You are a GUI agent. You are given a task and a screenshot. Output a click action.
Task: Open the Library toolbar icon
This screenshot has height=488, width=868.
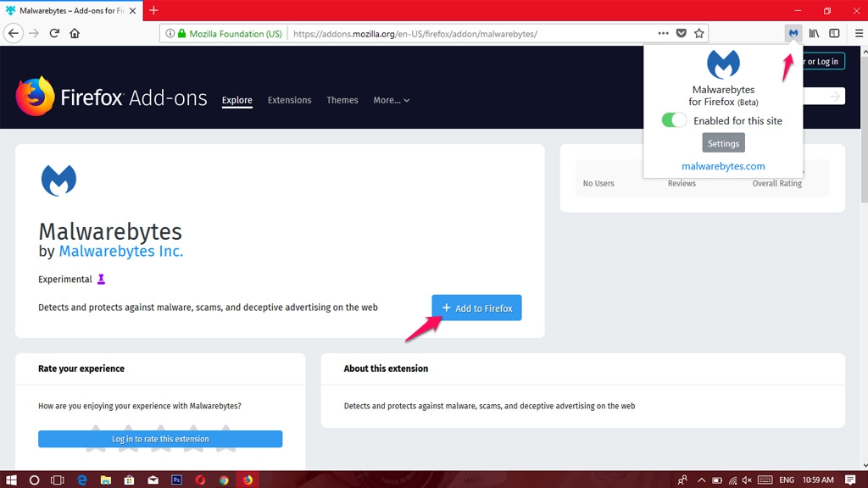814,33
